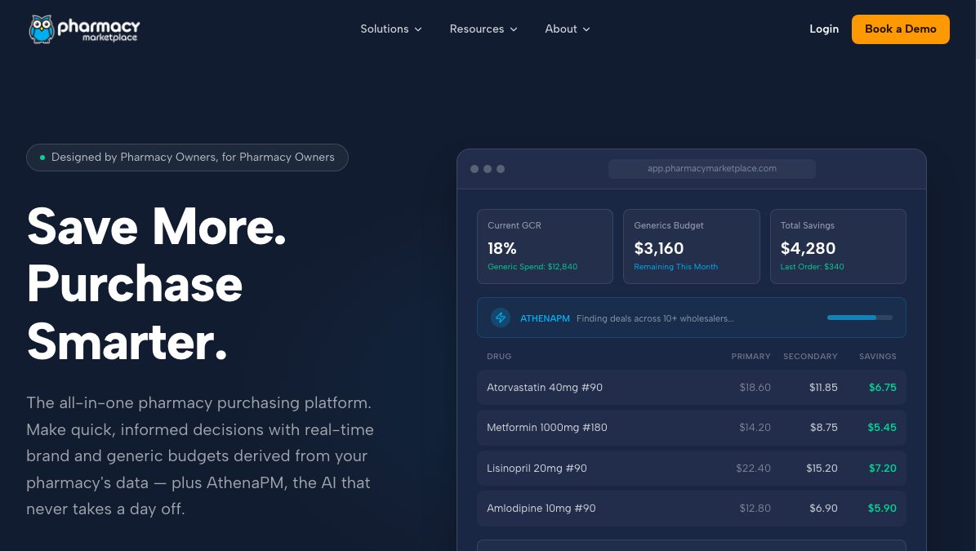Click the Remaining This Month text

coord(676,267)
